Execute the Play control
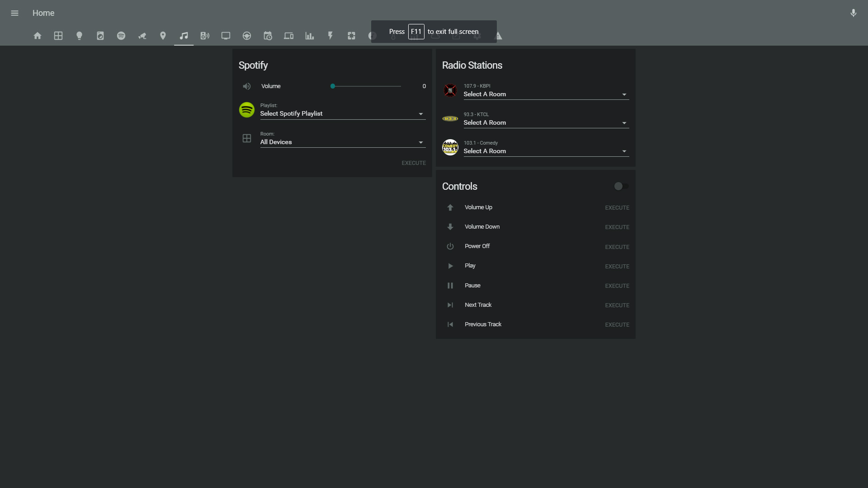Screen dimensions: 868x488 pyautogui.click(x=617, y=267)
